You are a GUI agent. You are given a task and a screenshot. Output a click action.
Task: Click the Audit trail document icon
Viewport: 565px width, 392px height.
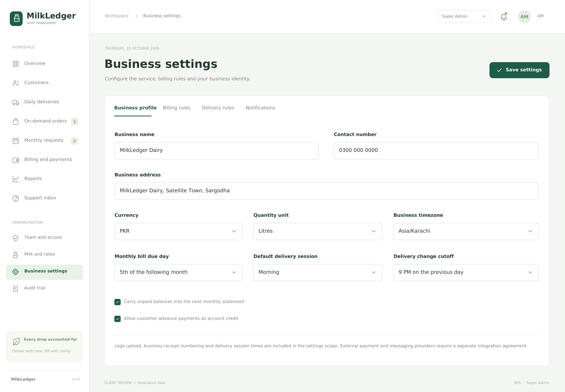point(15,289)
